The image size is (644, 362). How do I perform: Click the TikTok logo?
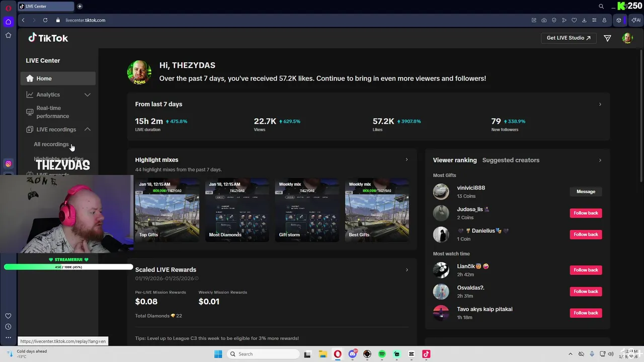tap(48, 38)
